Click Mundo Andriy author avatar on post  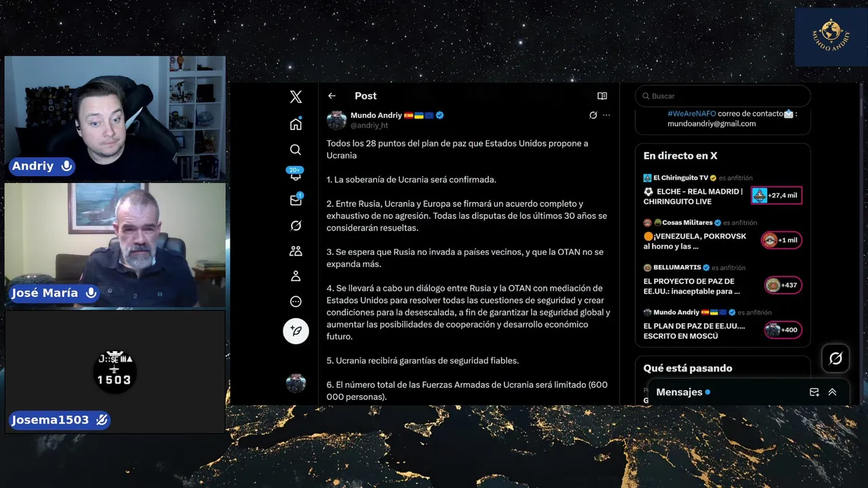336,120
